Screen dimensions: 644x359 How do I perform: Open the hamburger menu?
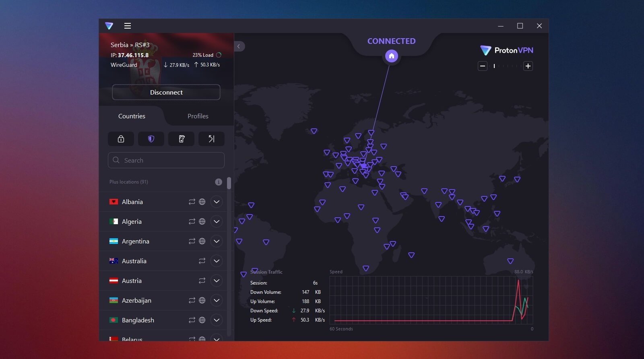pyautogui.click(x=128, y=26)
